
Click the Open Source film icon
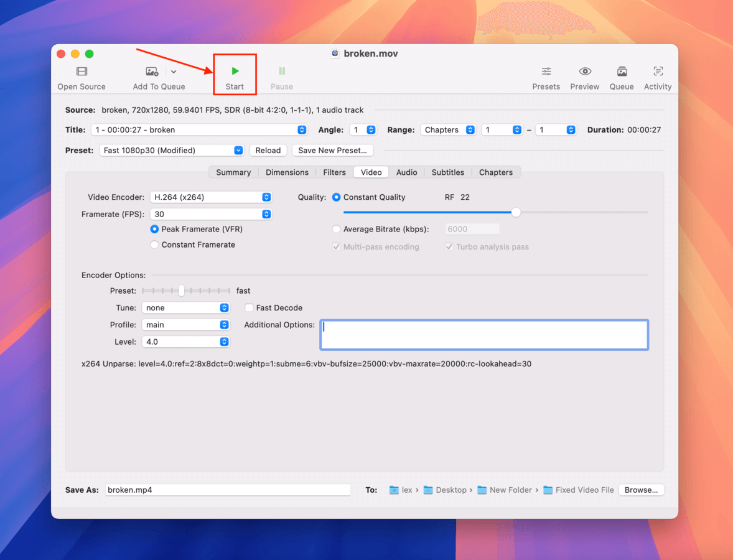click(82, 72)
